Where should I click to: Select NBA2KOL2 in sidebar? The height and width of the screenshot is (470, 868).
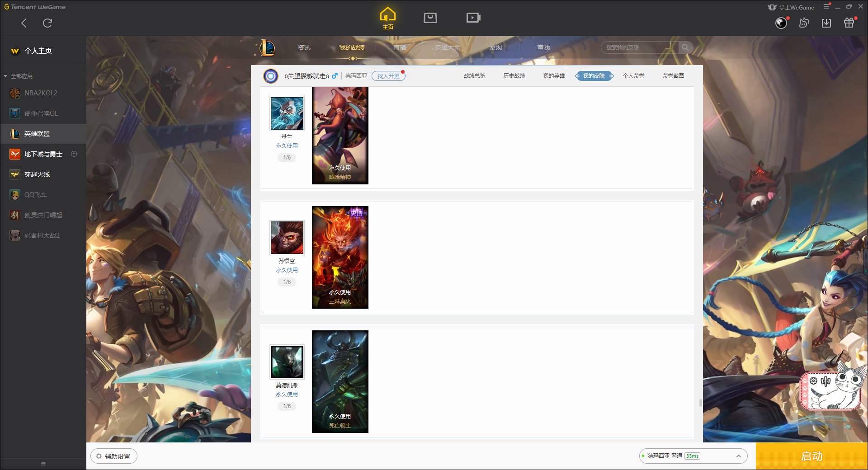(43, 93)
